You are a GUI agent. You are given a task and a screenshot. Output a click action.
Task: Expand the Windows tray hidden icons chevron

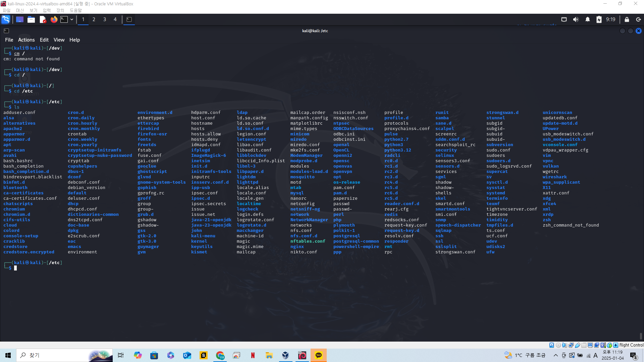tap(555, 355)
